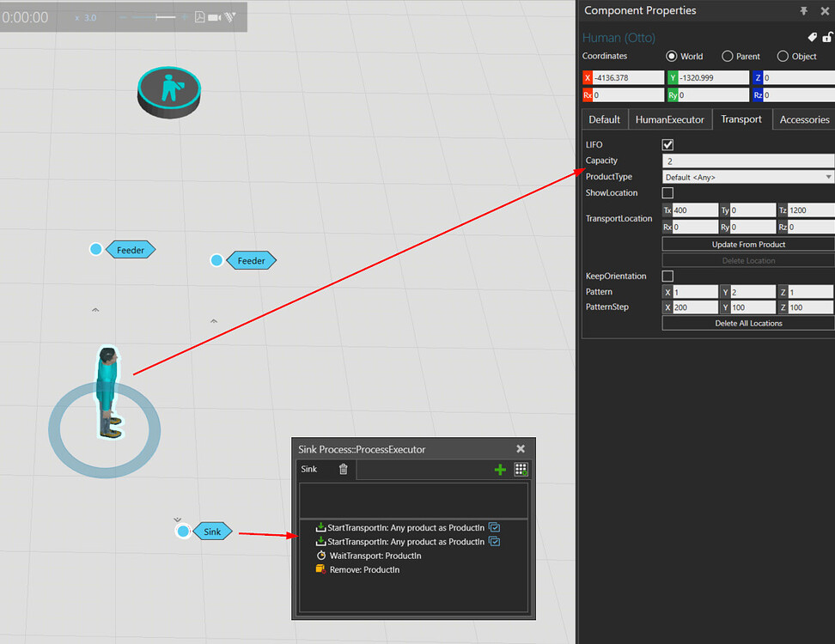Click the unlock icon for Human (Otto)

tap(828, 37)
